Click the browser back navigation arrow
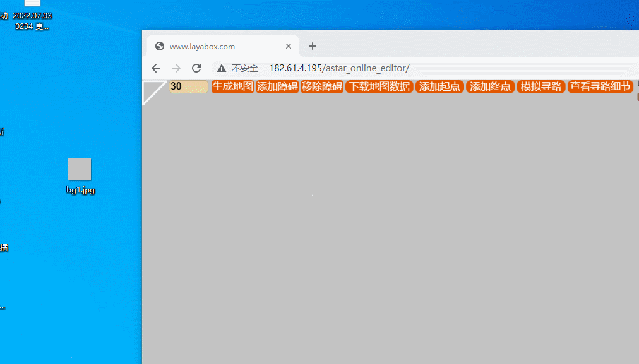This screenshot has width=639, height=364. tap(156, 68)
